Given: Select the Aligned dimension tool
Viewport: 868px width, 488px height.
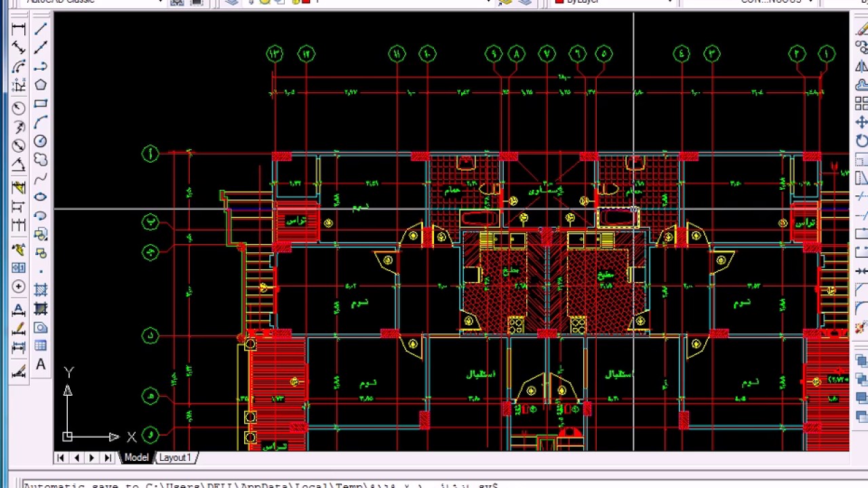Looking at the screenshot, I should (18, 48).
